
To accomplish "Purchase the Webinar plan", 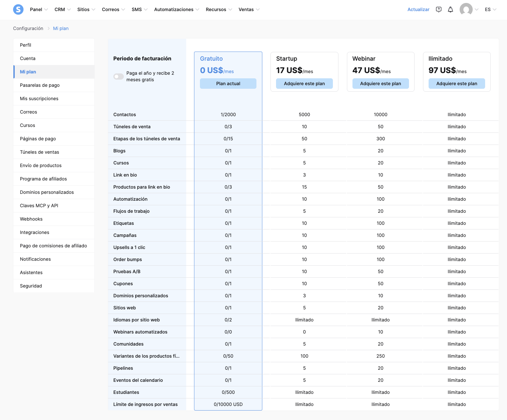I will tap(381, 84).
